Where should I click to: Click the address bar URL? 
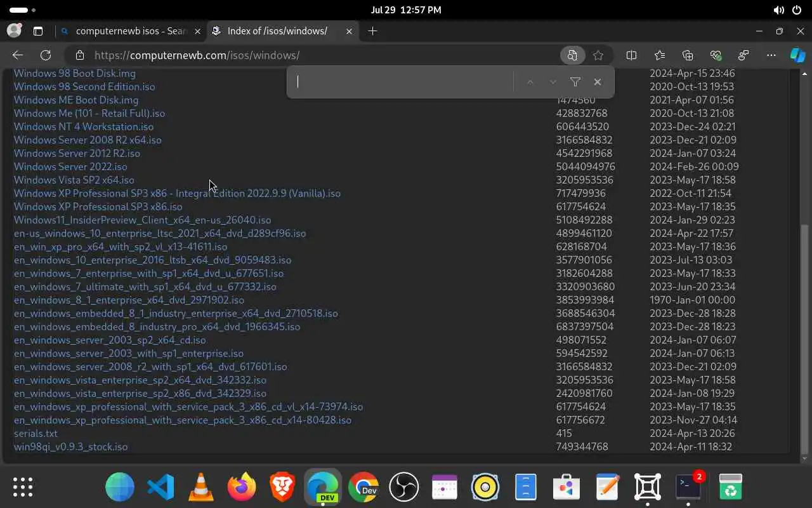(x=197, y=55)
